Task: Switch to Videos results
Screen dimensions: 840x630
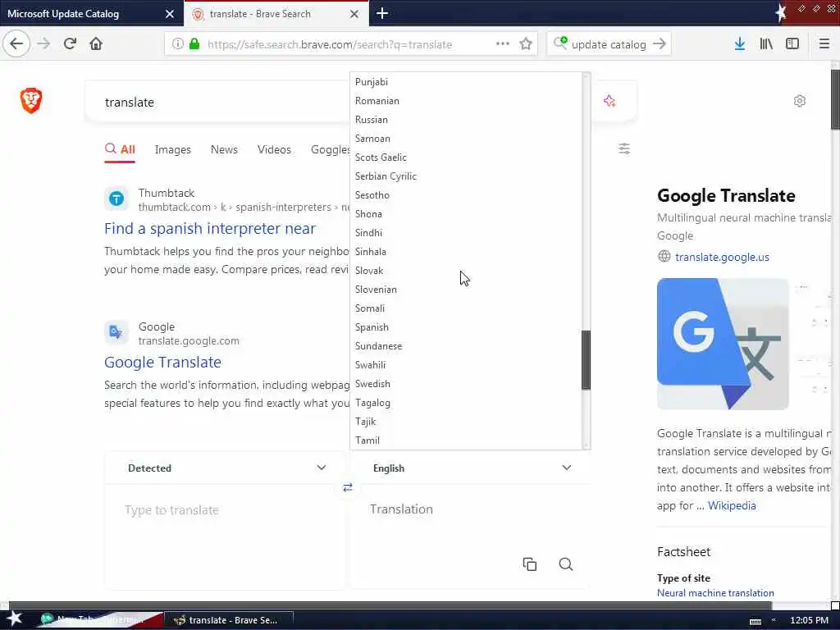Action: point(274,149)
